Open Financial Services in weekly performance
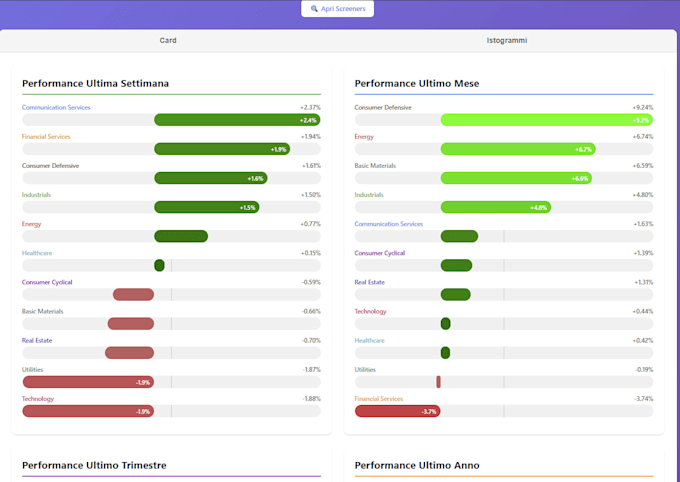 click(46, 136)
